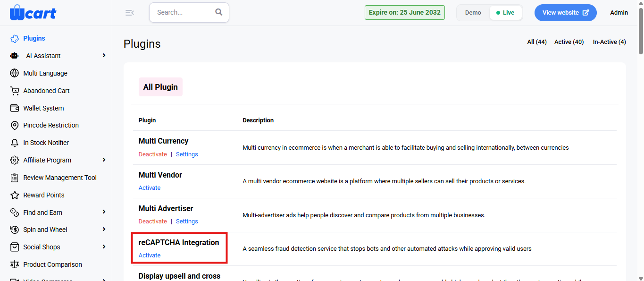Screen dimensions: 644x281
Task: Collapse the sidebar with the menu toggle icon
Action: coord(130,13)
